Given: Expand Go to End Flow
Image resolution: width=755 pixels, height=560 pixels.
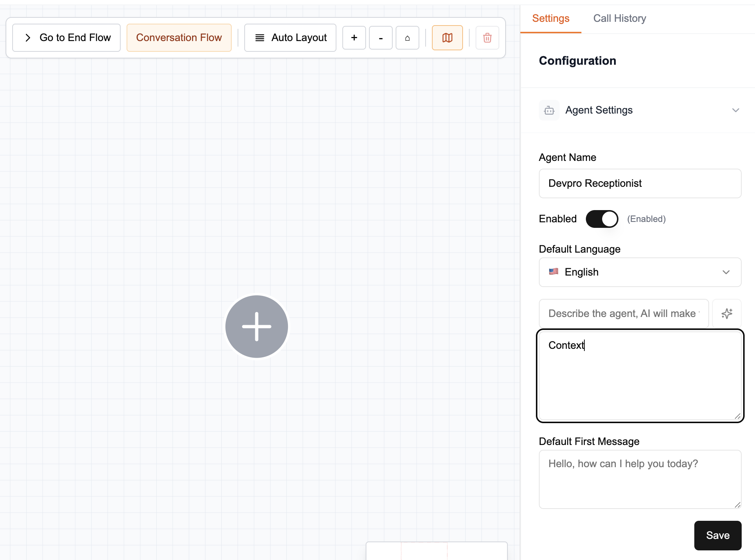Looking at the screenshot, I should point(67,38).
